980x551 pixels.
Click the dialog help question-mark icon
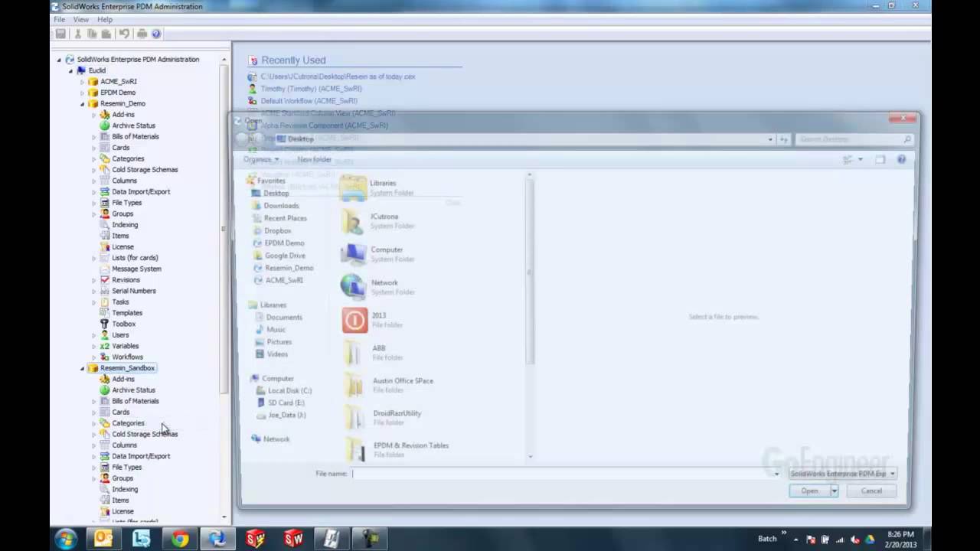[x=901, y=159]
